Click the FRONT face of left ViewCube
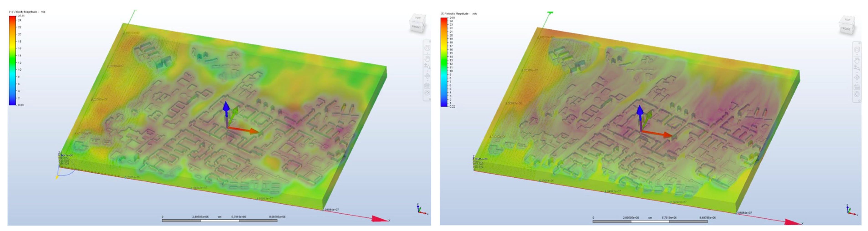The height and width of the screenshot is (231, 868). click(416, 27)
